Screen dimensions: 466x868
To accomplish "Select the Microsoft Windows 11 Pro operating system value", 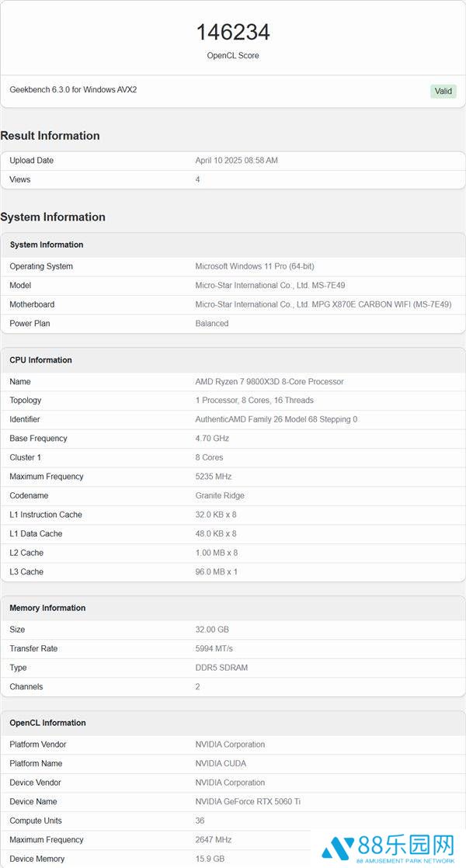I will coord(255,266).
